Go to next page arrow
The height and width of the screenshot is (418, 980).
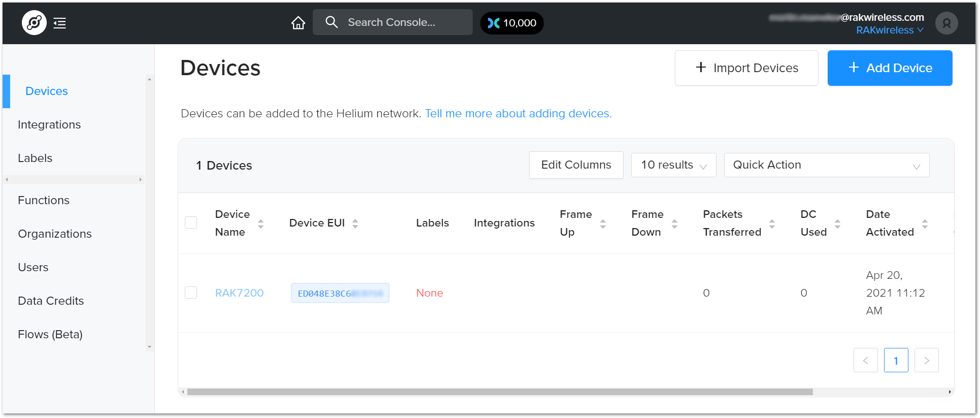pyautogui.click(x=926, y=360)
